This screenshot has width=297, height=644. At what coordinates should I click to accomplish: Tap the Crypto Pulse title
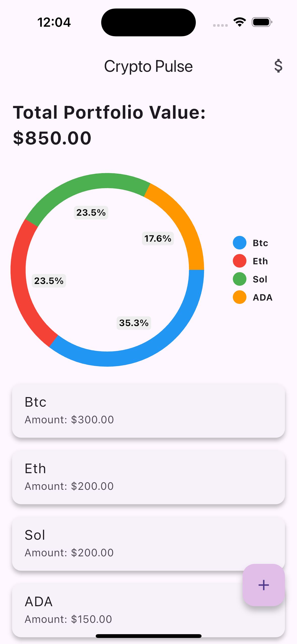[148, 67]
